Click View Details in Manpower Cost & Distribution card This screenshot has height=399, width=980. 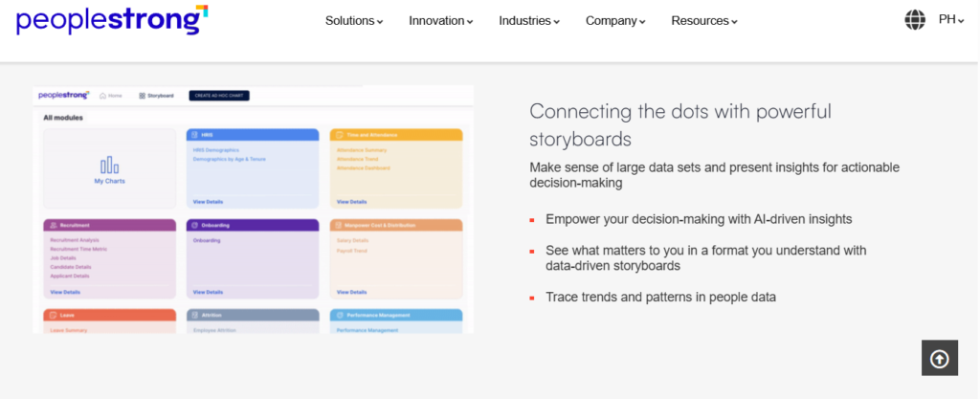coord(351,292)
